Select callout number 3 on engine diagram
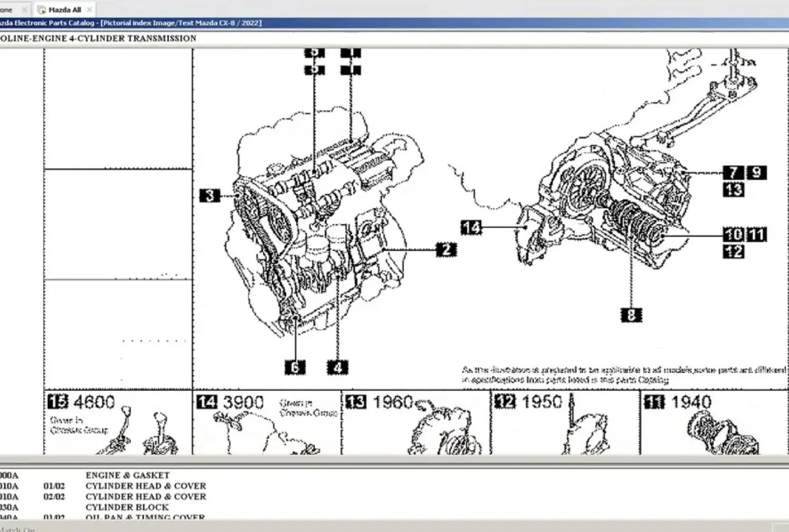The image size is (789, 532). coord(209,195)
